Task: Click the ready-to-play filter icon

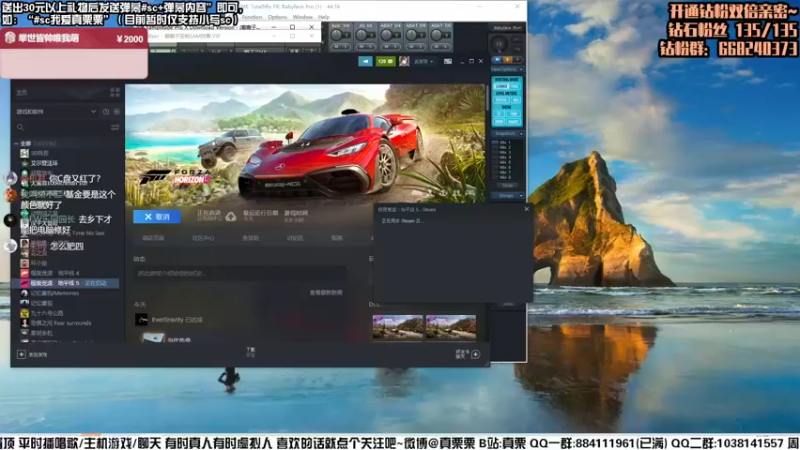Action: point(116,111)
